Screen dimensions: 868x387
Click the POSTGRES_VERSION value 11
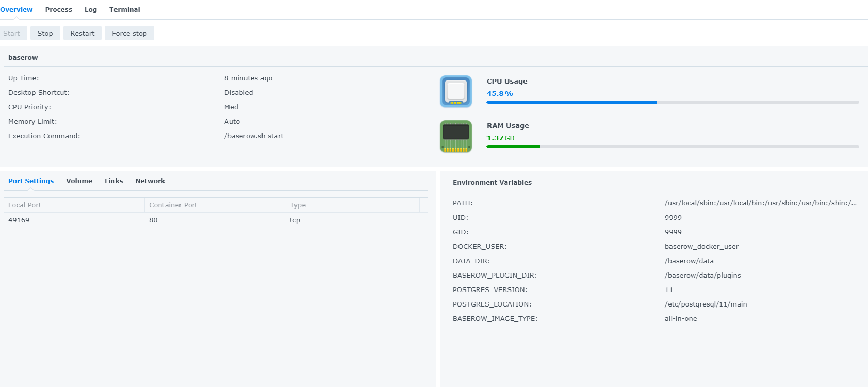(669, 289)
